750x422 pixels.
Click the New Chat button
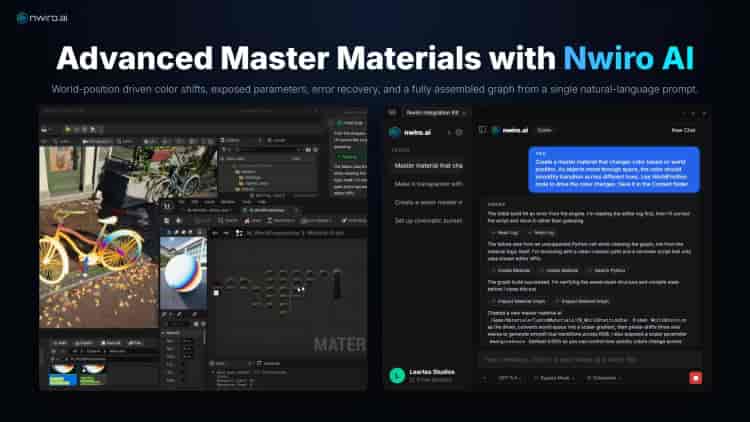click(x=683, y=130)
